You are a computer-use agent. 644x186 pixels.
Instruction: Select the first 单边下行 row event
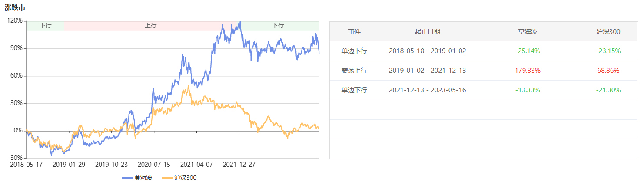point(354,51)
